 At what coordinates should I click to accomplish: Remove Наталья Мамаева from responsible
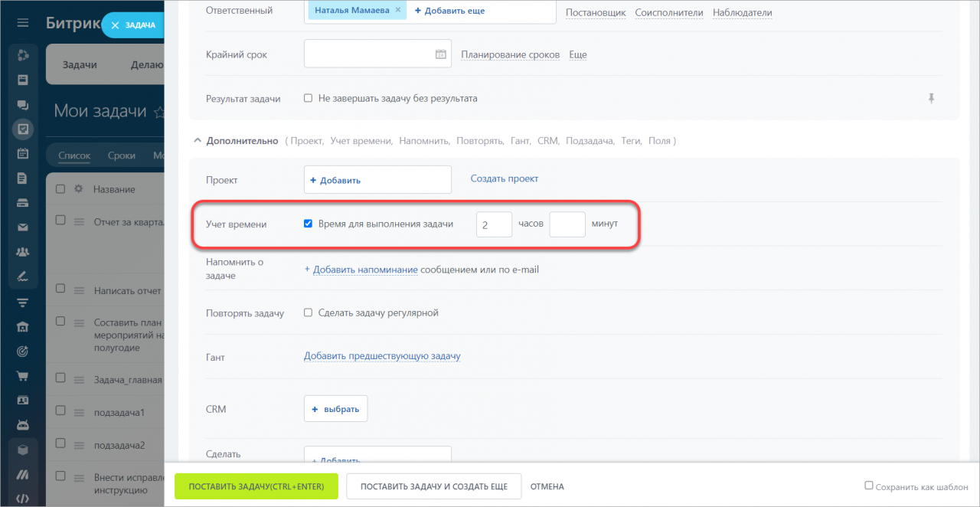398,11
